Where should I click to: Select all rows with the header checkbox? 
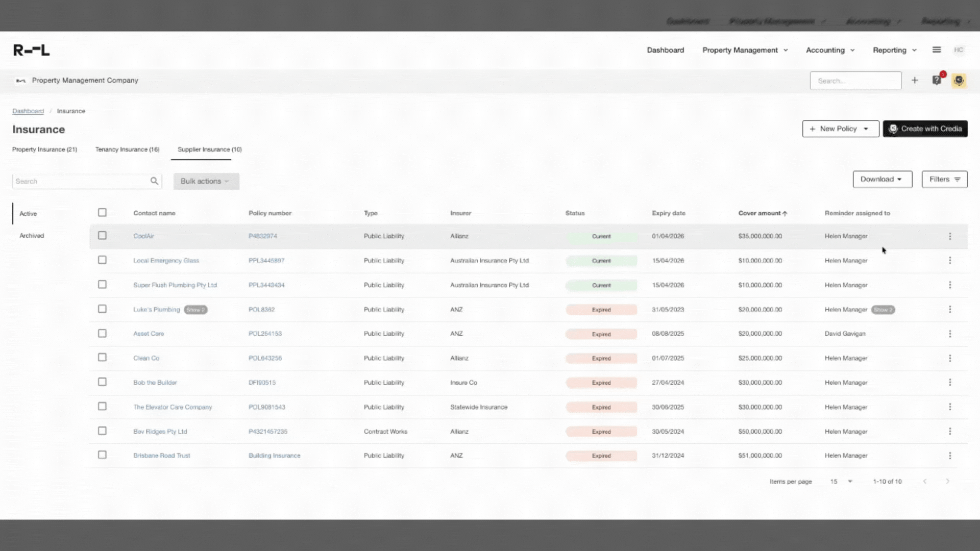click(x=102, y=212)
